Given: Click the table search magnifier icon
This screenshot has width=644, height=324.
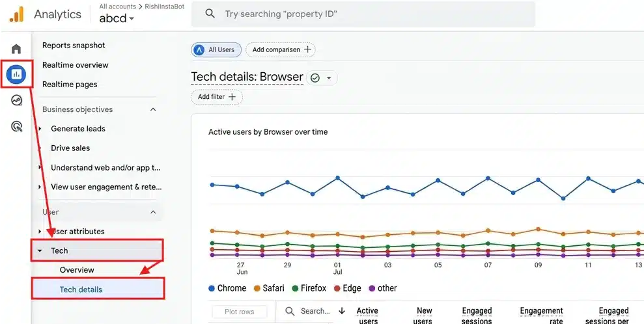Looking at the screenshot, I should [x=290, y=311].
